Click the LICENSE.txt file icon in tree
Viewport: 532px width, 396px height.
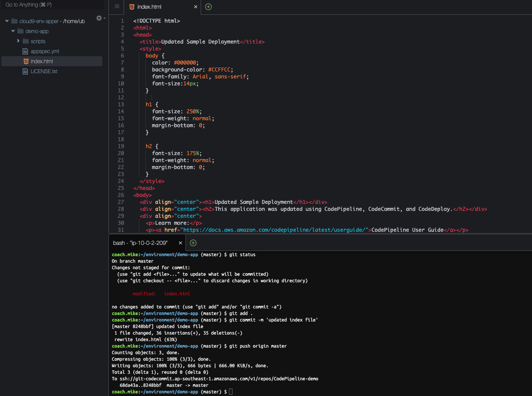point(25,71)
